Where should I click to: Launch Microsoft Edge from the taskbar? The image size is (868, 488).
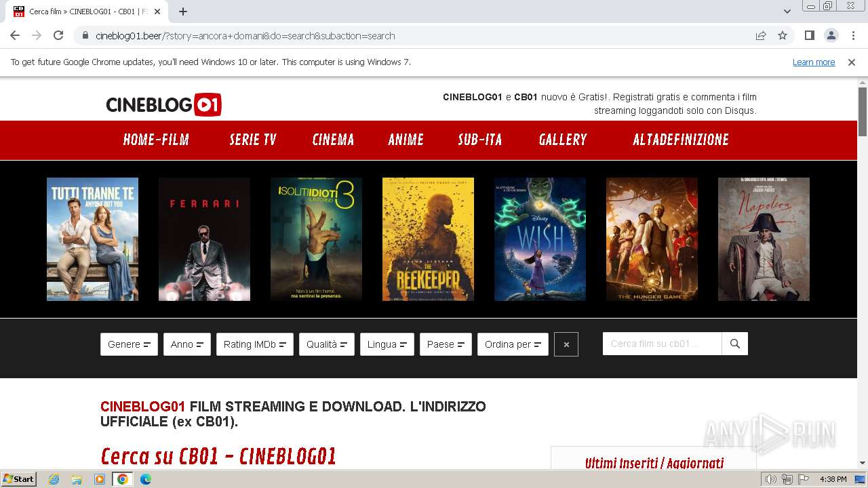[146, 479]
